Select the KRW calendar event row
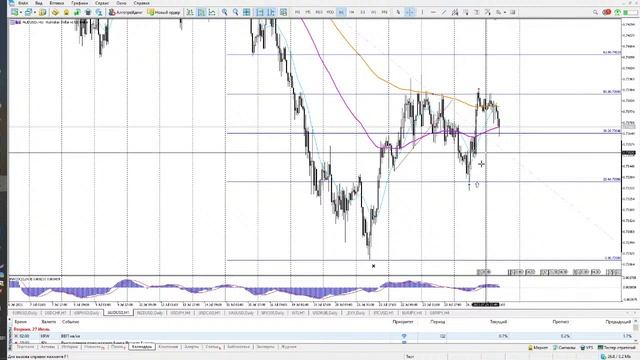 pos(322,336)
